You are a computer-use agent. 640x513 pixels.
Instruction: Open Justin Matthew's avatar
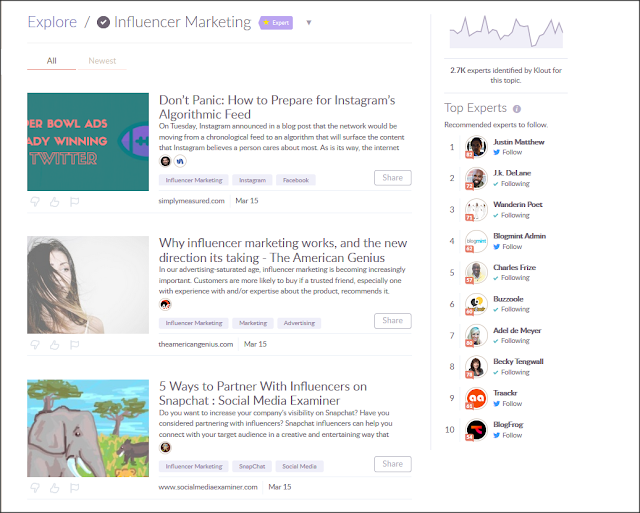(476, 147)
